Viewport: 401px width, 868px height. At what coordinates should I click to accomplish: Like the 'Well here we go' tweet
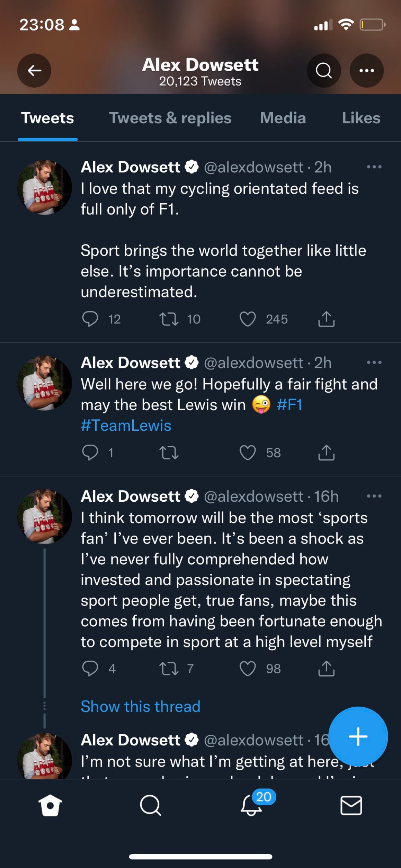[248, 453]
